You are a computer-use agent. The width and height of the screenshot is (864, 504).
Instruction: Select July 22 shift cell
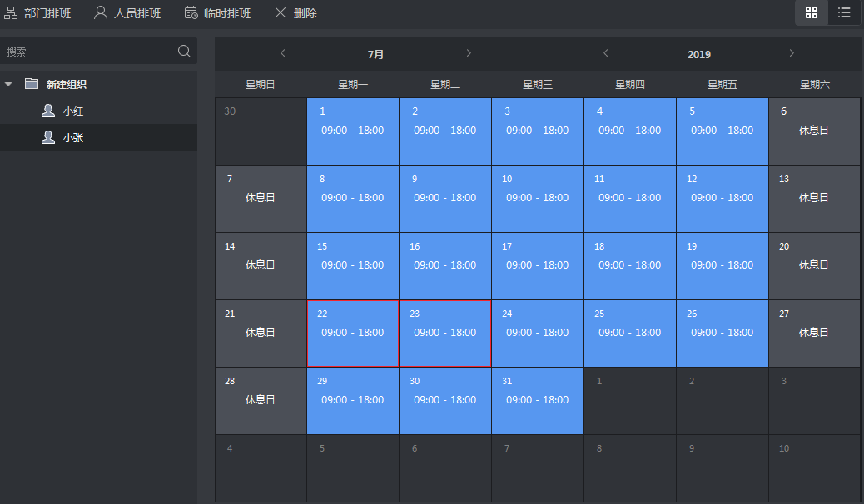pos(353,333)
